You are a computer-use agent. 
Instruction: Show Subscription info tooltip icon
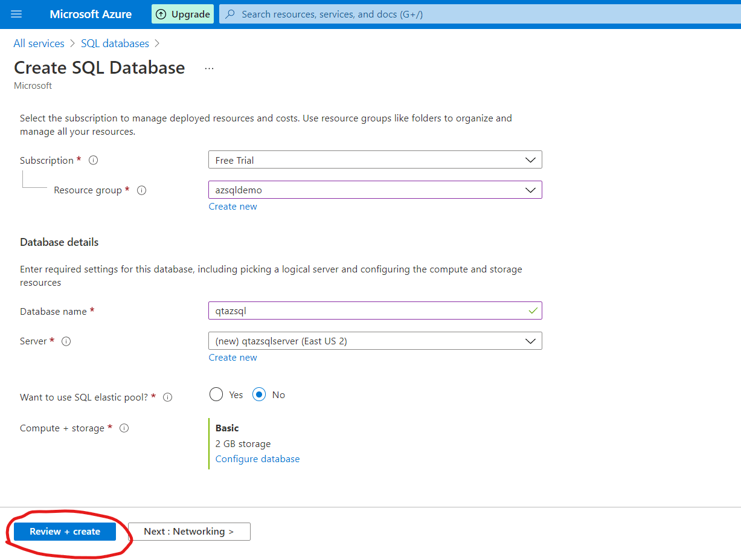coord(93,160)
